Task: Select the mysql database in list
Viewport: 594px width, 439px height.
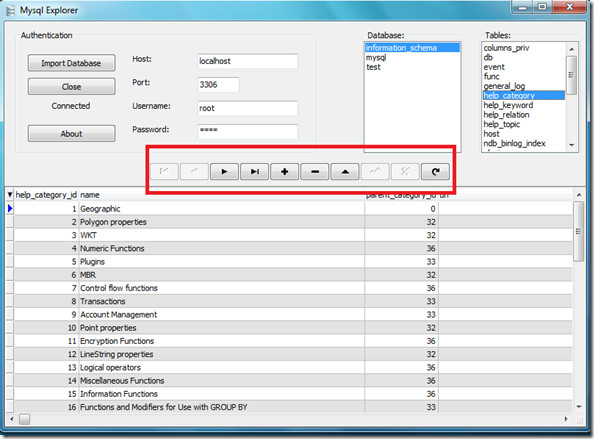Action: click(376, 58)
